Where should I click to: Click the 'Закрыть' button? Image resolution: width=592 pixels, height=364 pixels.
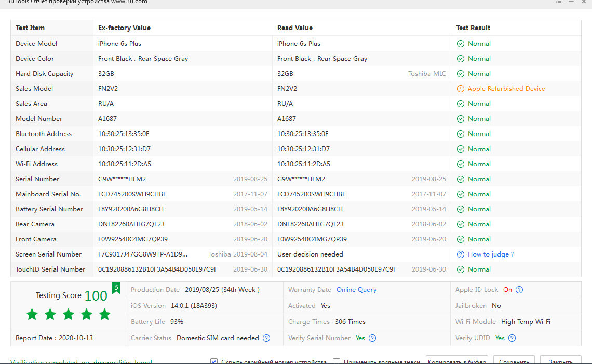(561, 360)
